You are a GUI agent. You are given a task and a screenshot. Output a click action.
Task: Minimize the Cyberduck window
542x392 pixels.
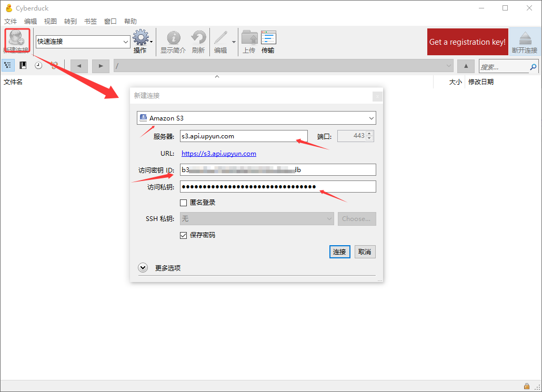(481, 8)
